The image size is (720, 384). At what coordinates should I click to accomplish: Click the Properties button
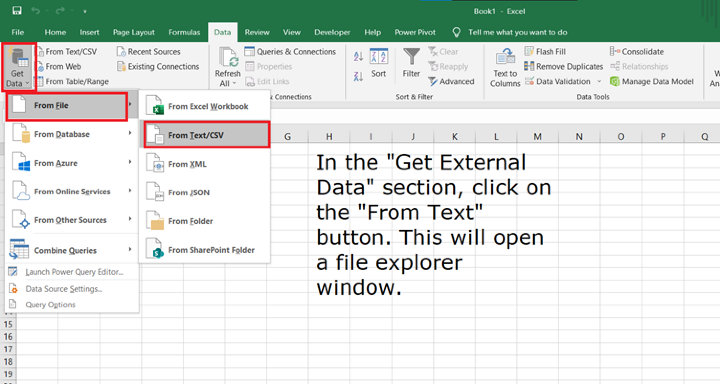click(269, 67)
